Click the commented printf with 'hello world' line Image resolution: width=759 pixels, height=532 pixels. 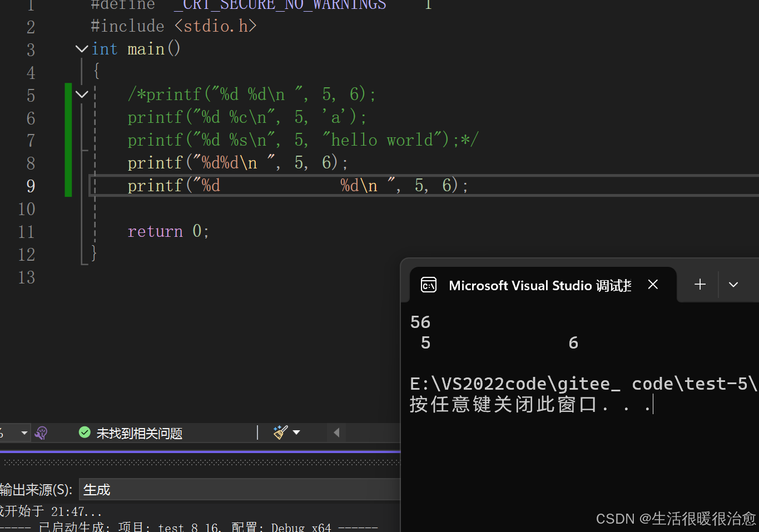pyautogui.click(x=303, y=140)
